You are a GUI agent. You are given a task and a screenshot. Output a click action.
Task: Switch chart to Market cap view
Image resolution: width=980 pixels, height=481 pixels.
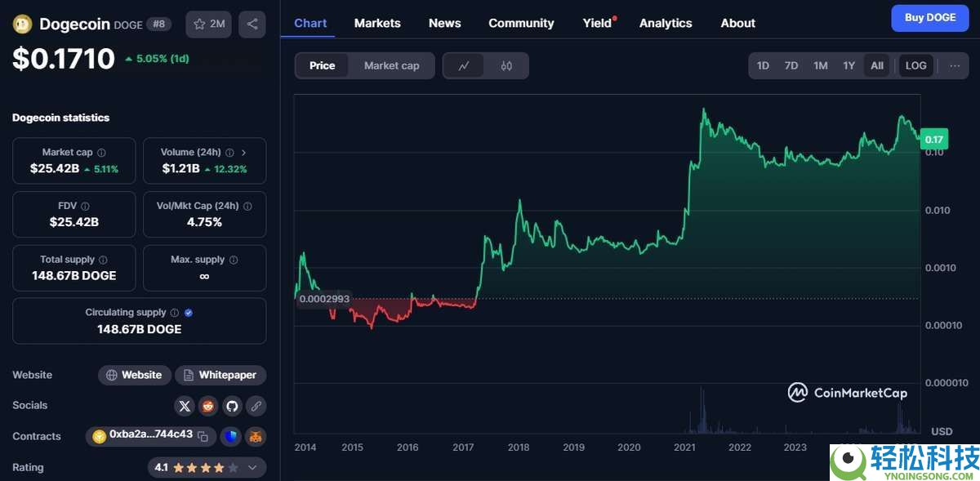(x=391, y=66)
